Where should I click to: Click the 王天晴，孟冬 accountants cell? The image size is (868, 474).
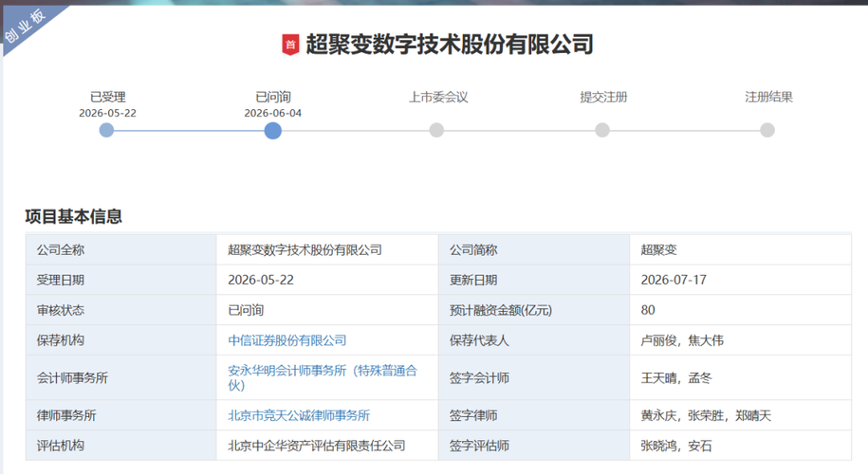tap(741, 377)
